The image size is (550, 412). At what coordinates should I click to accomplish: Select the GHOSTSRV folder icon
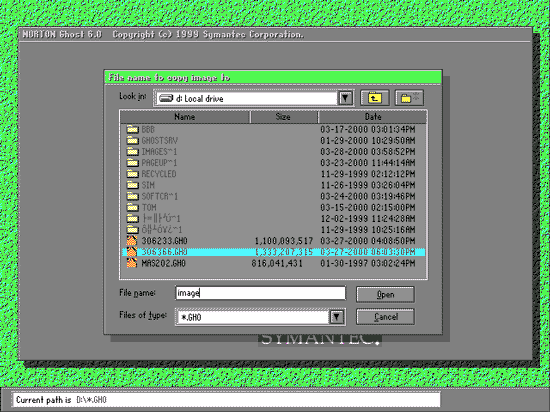[132, 141]
